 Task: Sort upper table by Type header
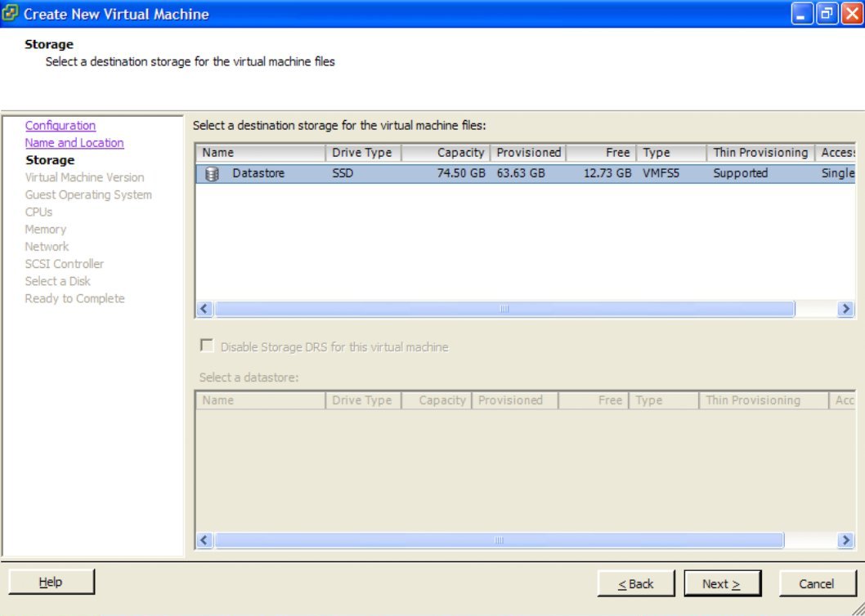click(671, 153)
